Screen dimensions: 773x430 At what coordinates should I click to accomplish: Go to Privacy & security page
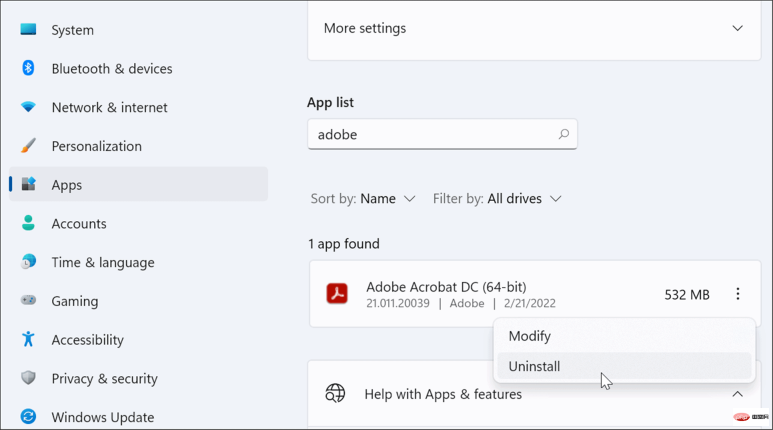105,379
